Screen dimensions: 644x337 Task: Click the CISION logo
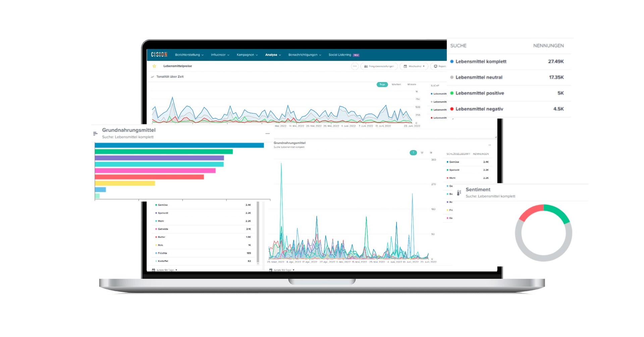coord(159,55)
